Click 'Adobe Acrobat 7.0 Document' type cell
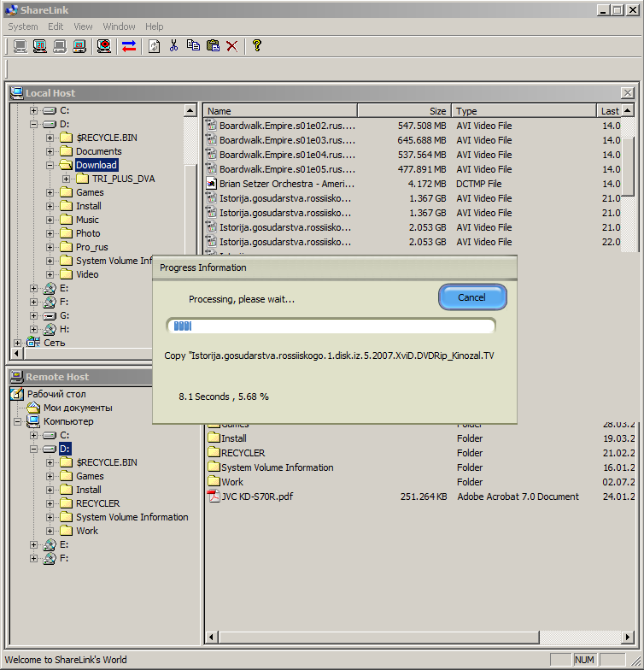 click(518, 497)
